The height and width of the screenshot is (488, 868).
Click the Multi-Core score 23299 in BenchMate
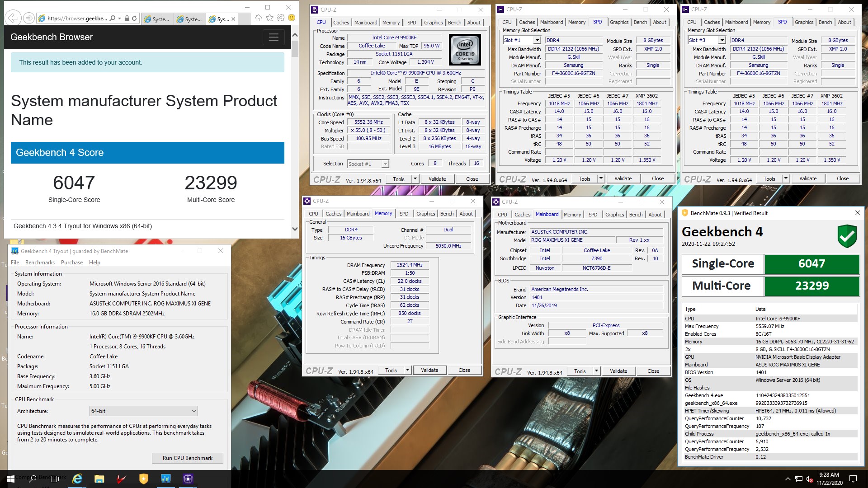click(x=812, y=286)
